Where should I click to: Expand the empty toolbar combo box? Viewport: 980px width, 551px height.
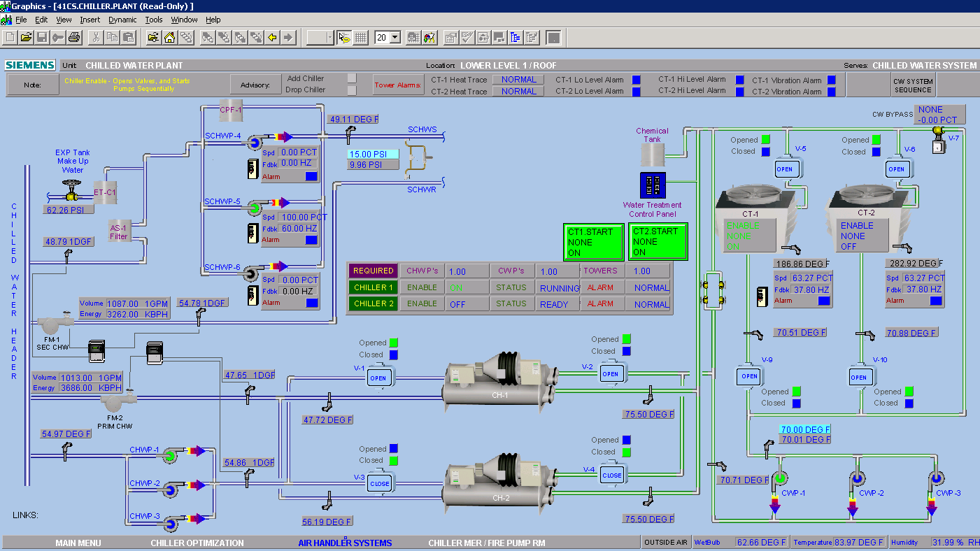pyautogui.click(x=329, y=37)
